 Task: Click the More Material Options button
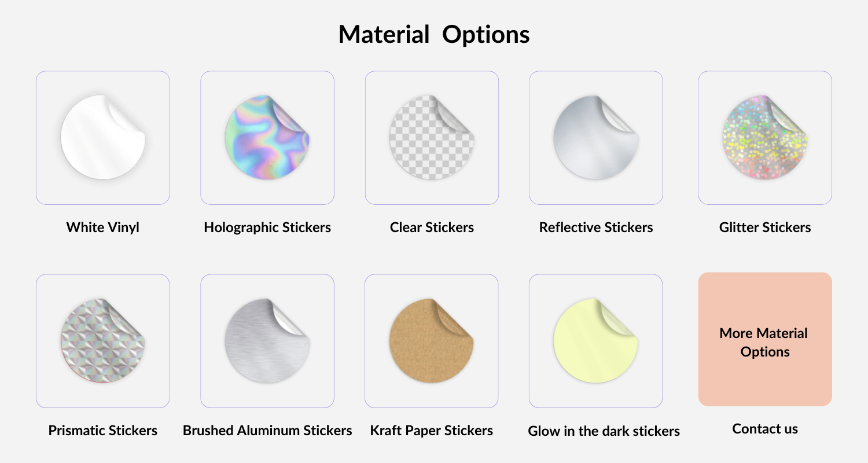coord(764,339)
